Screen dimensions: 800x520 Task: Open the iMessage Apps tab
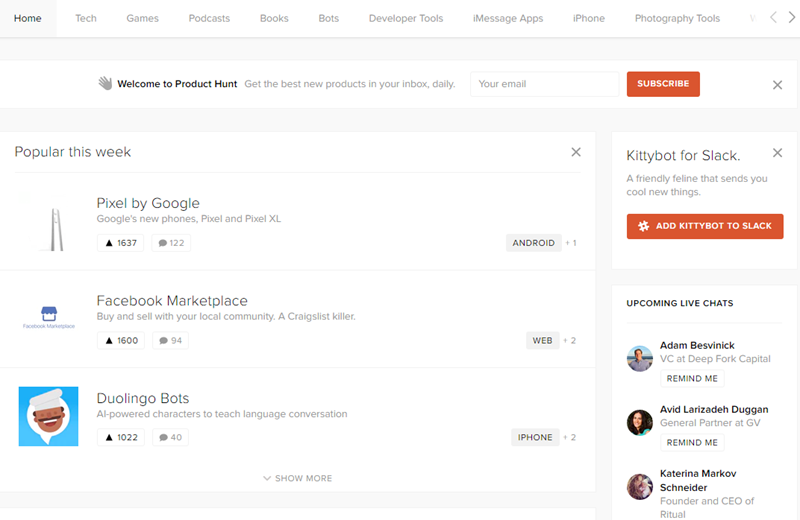(508, 18)
